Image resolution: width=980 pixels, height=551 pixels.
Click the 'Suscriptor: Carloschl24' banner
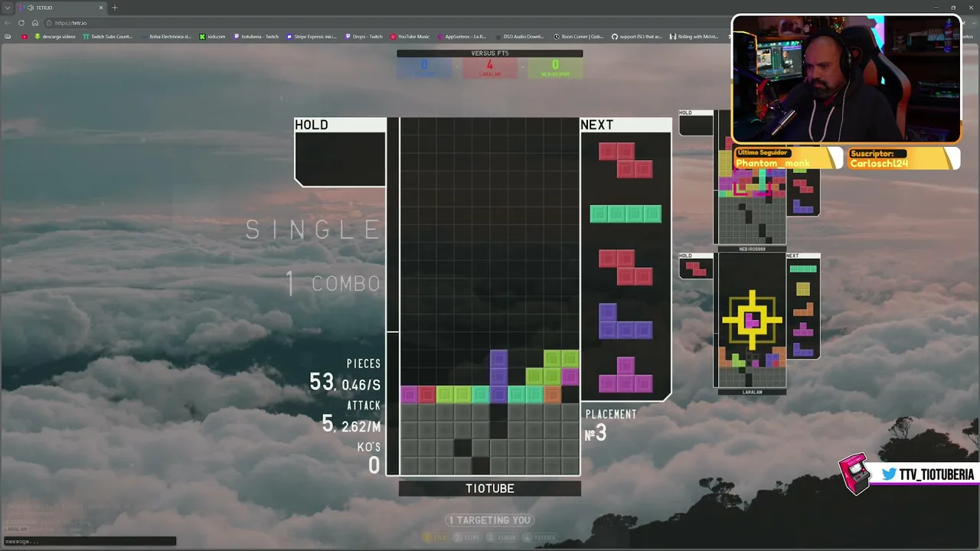904,158
